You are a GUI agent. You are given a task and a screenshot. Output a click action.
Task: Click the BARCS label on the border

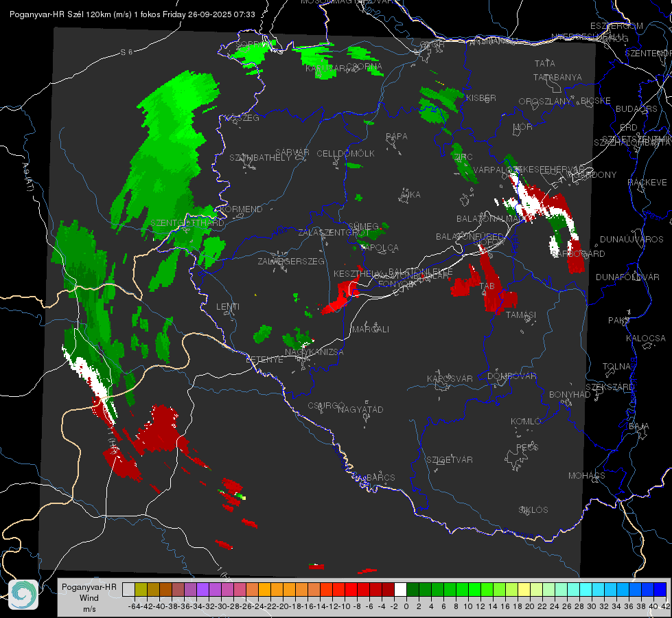381,478
